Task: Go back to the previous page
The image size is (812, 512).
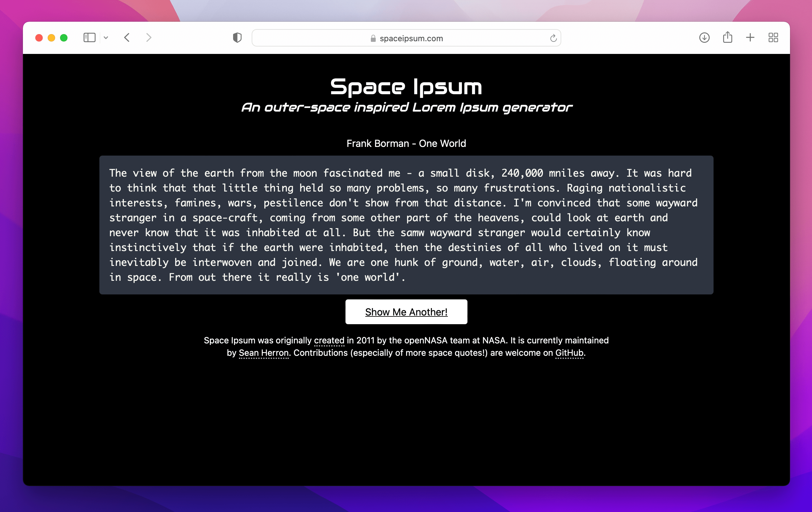Action: coord(127,38)
